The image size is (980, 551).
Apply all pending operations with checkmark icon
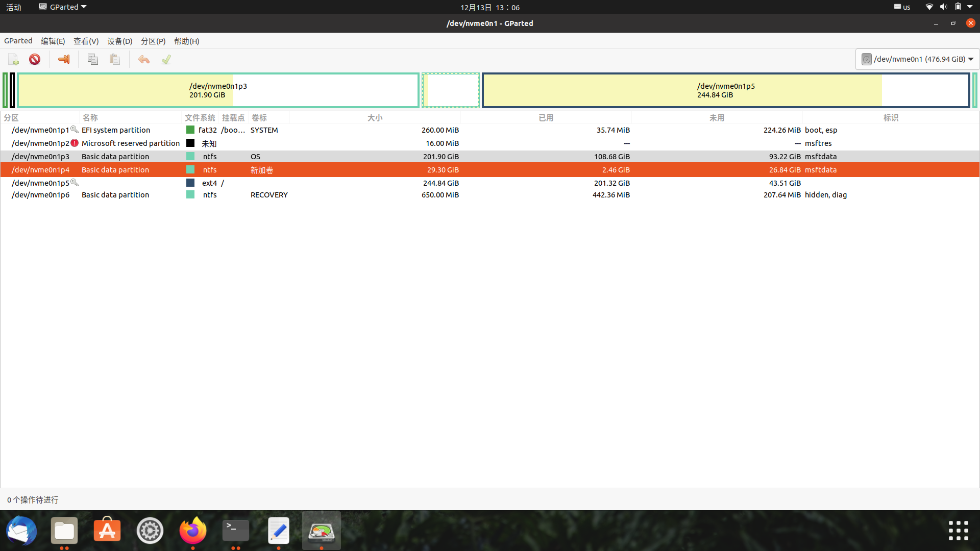tap(166, 59)
